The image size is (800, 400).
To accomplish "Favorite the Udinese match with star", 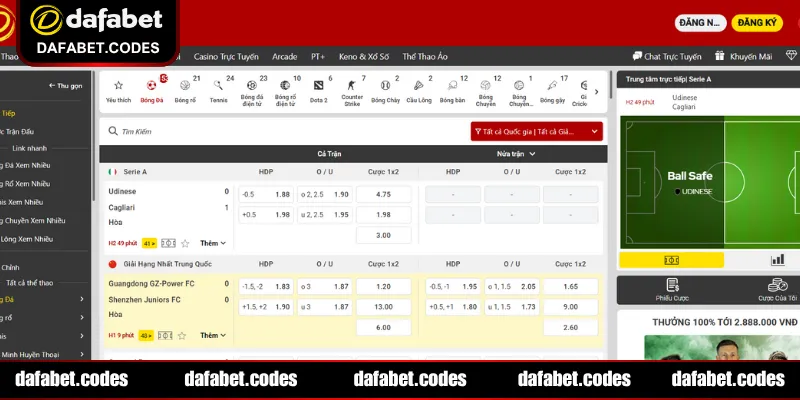I will coord(183,243).
